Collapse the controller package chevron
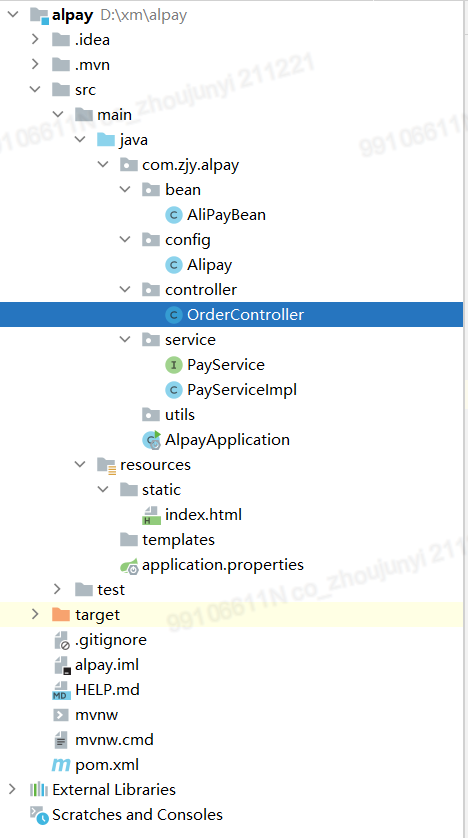468x838 pixels. pyautogui.click(x=125, y=290)
